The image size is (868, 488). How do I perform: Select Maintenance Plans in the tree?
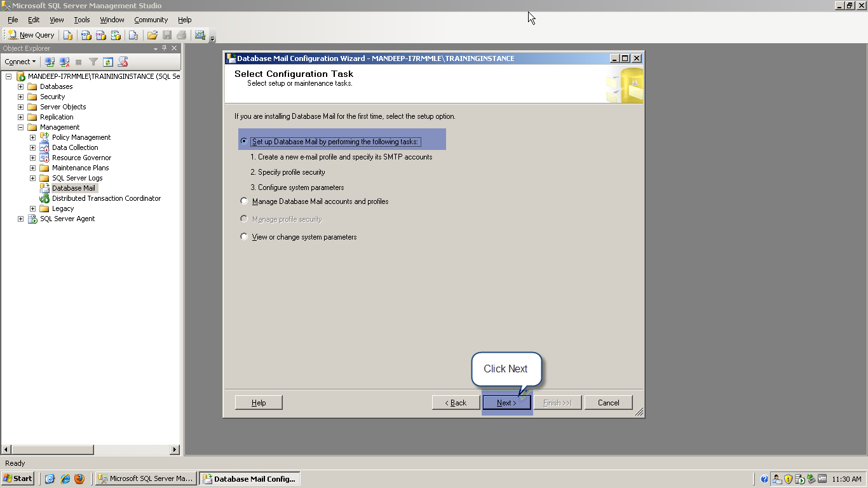[x=80, y=168]
